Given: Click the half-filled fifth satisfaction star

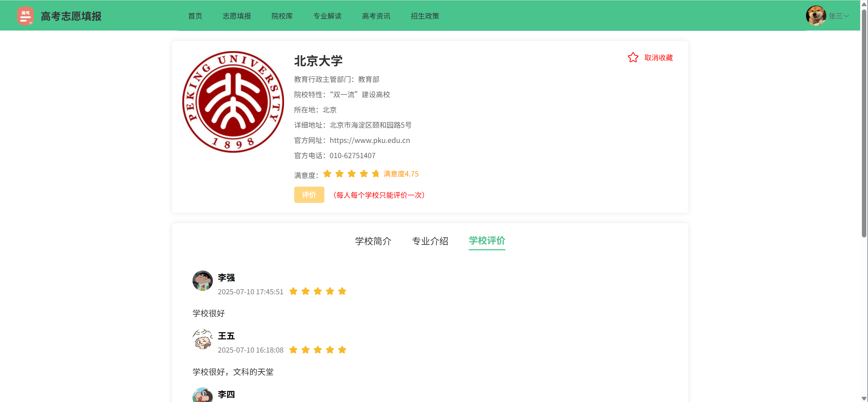Looking at the screenshot, I should pyautogui.click(x=375, y=174).
